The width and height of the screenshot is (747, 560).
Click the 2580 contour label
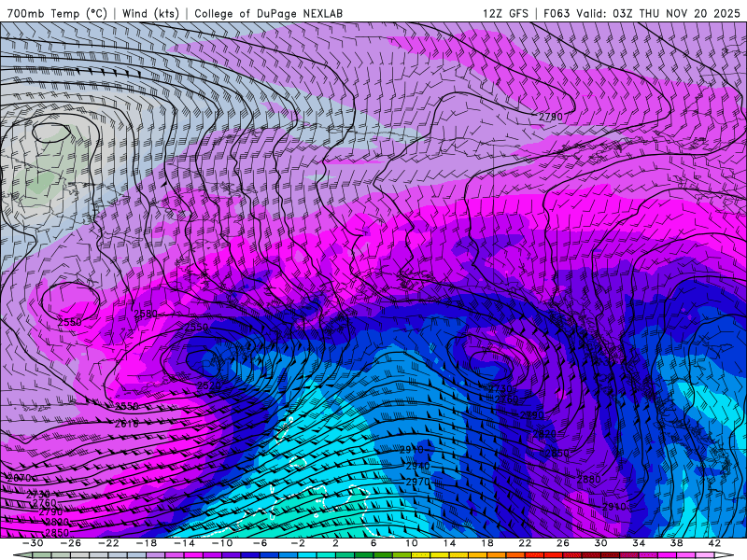146,314
